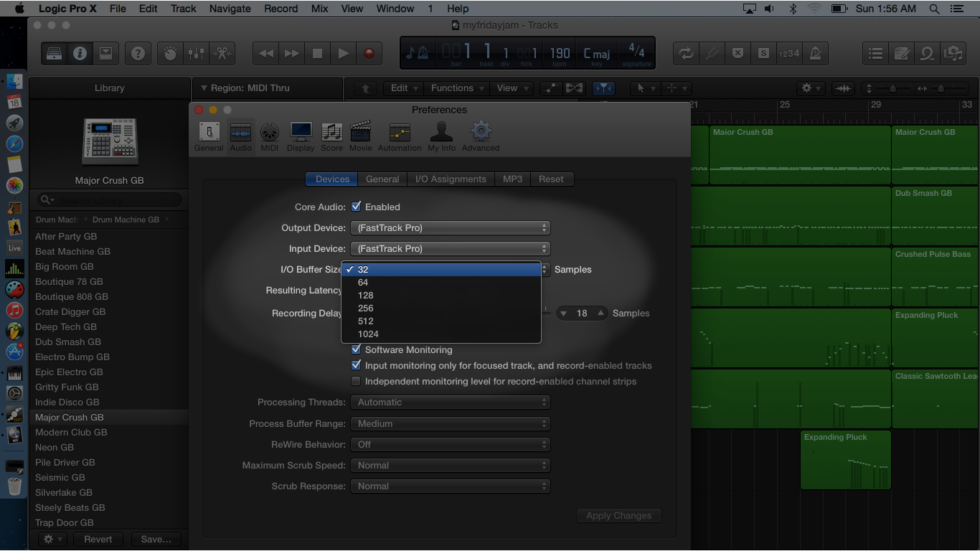Enable independent monitoring level checkbox

click(356, 382)
